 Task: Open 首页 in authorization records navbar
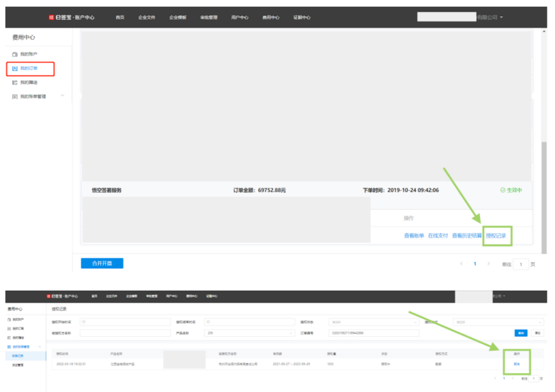tap(95, 296)
